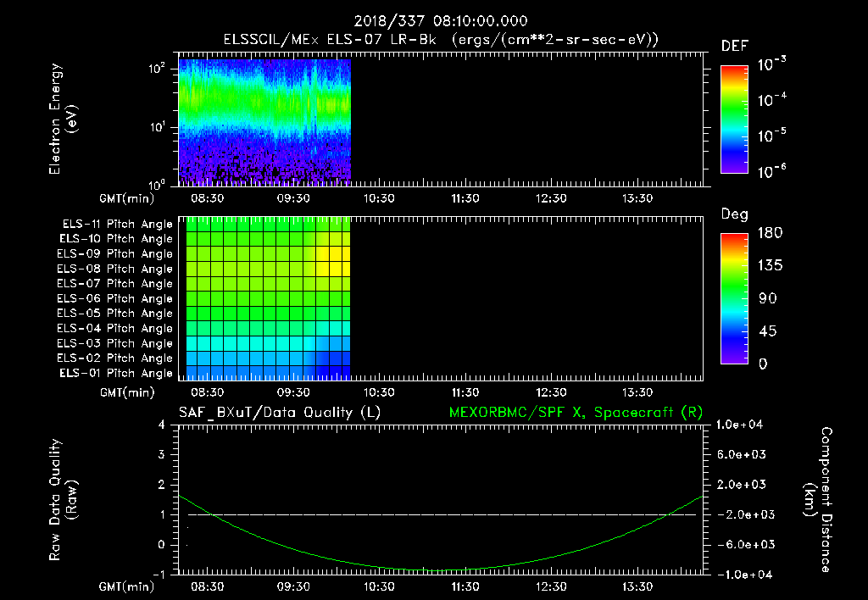Click the 10:30 tick label under bottom plot
The image size is (868, 600).
coord(379,586)
